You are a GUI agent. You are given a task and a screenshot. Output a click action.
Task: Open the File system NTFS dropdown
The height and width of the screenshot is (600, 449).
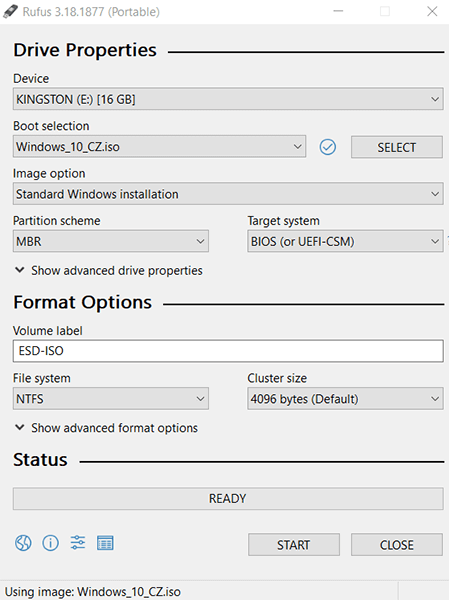[111, 399]
